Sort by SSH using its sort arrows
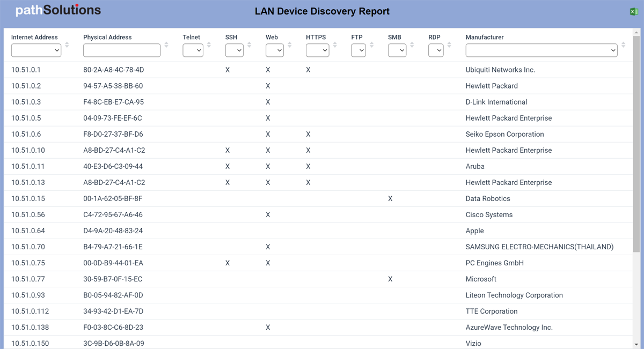The width and height of the screenshot is (644, 349). pos(249,45)
